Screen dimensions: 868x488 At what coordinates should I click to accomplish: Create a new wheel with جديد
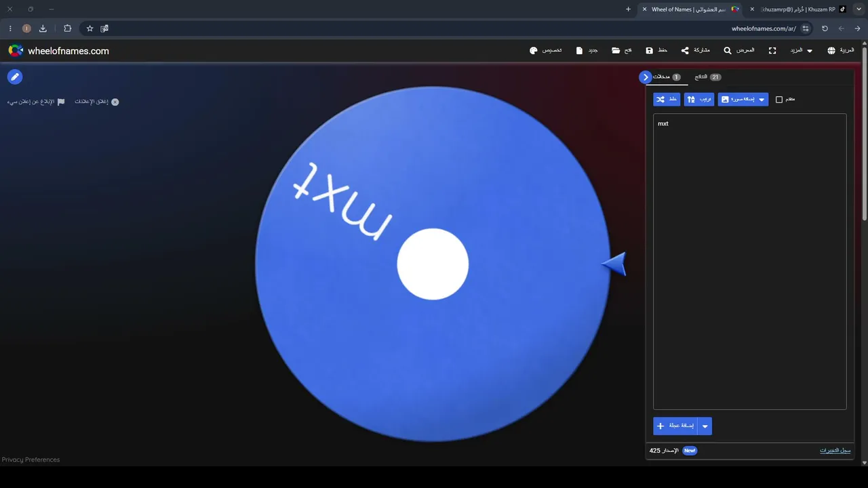[587, 51]
